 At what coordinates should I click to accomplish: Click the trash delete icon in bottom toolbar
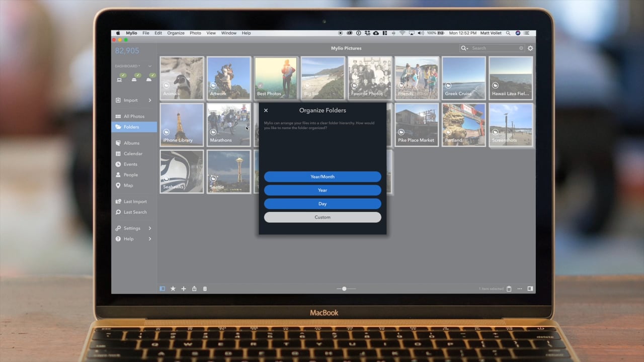click(x=205, y=289)
